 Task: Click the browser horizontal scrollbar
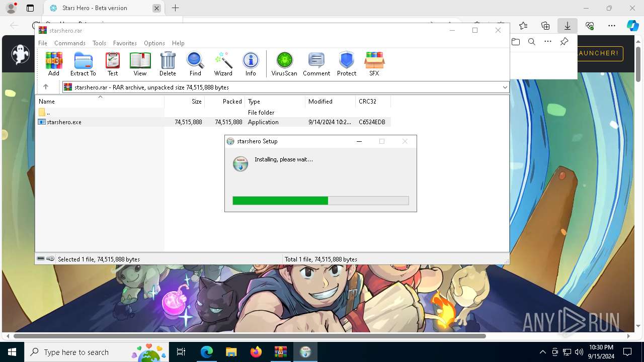250,336
